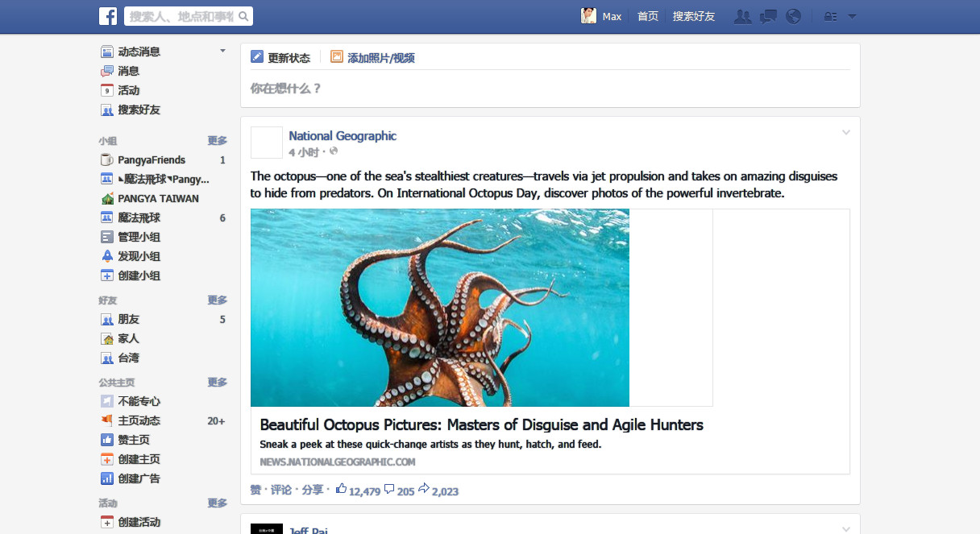This screenshot has height=534, width=980.
Task: Open the ◣魔法飛球◥Pangy... group
Action: click(x=163, y=179)
